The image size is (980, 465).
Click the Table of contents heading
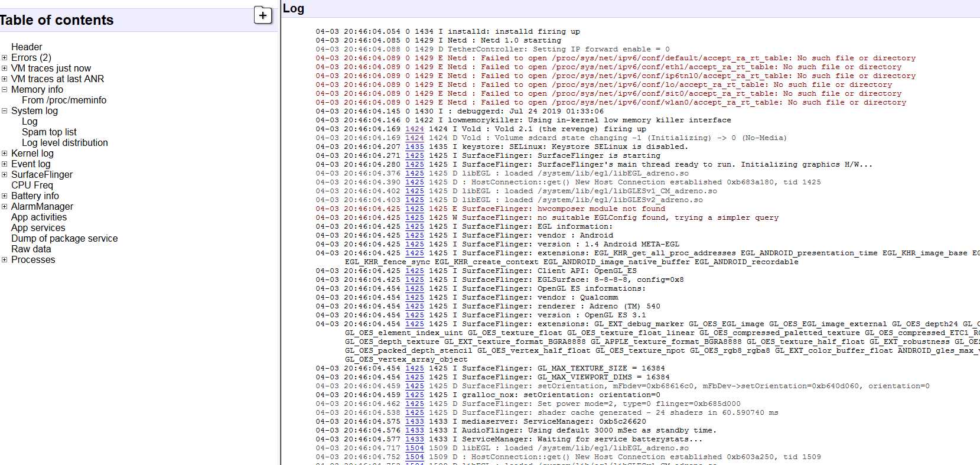[x=57, y=20]
